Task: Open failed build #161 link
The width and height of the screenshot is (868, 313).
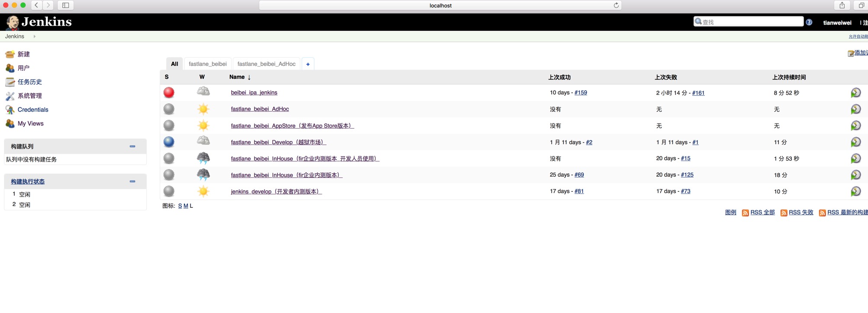Action: point(698,93)
